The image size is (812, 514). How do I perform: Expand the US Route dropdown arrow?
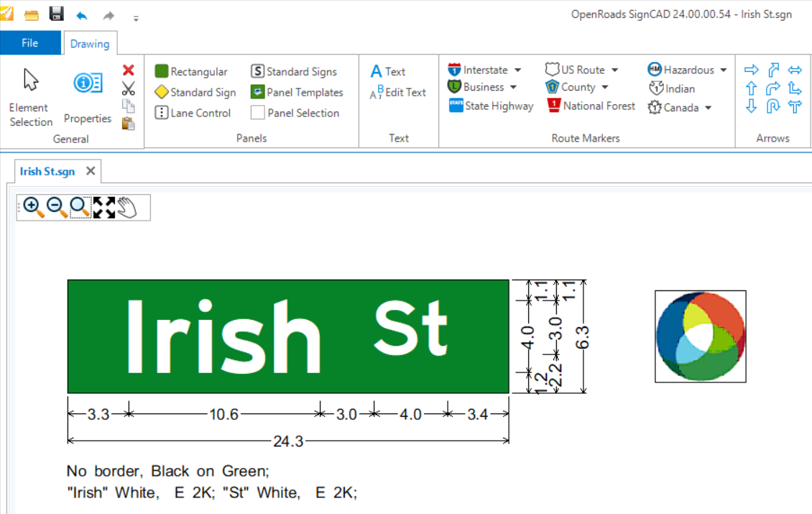614,70
